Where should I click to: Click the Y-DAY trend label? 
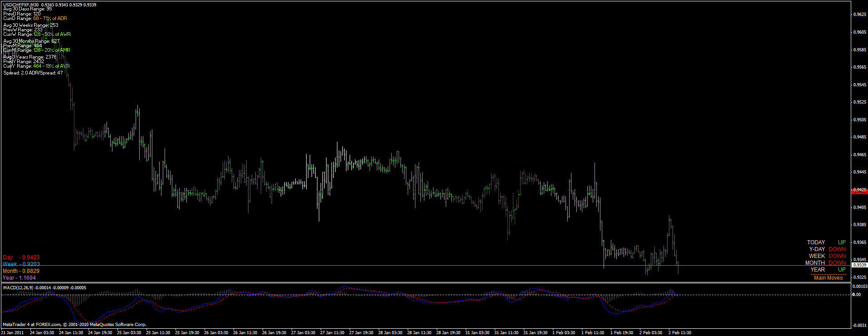(x=817, y=249)
